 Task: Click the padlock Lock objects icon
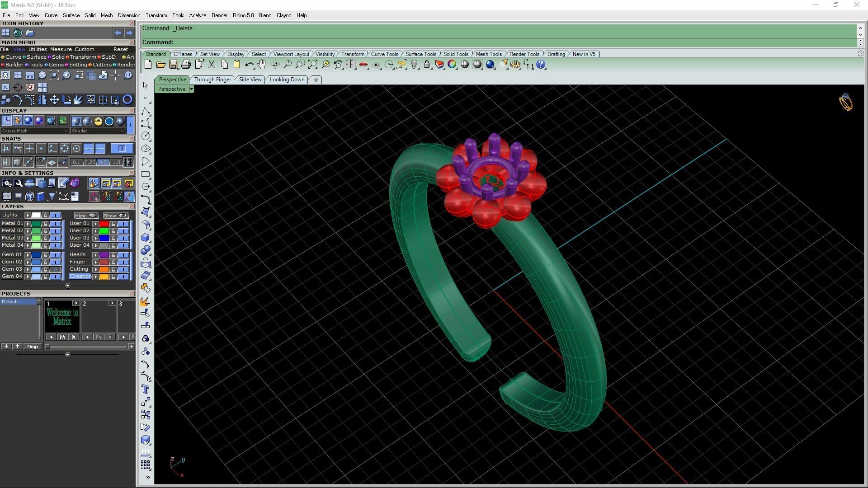pos(427,65)
